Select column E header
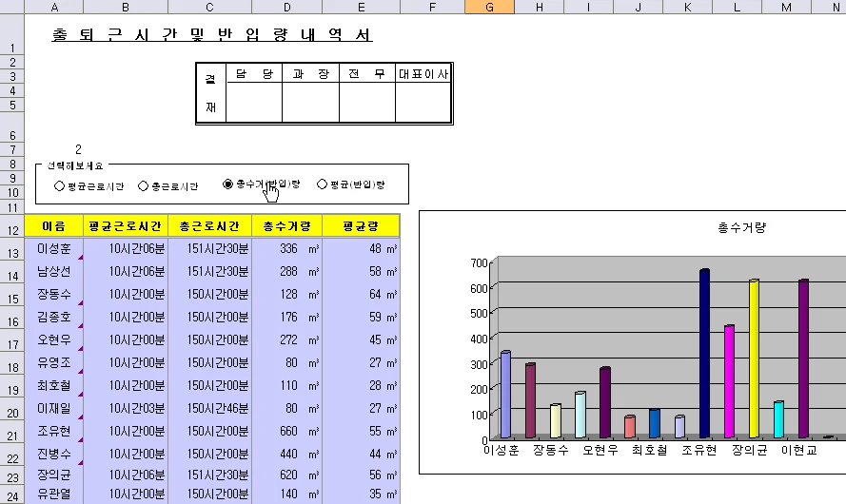This screenshot has height=504, width=846. point(361,7)
